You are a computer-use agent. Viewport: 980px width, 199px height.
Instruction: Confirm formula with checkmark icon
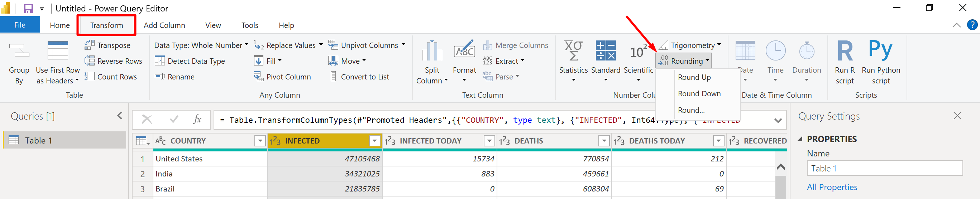click(174, 120)
